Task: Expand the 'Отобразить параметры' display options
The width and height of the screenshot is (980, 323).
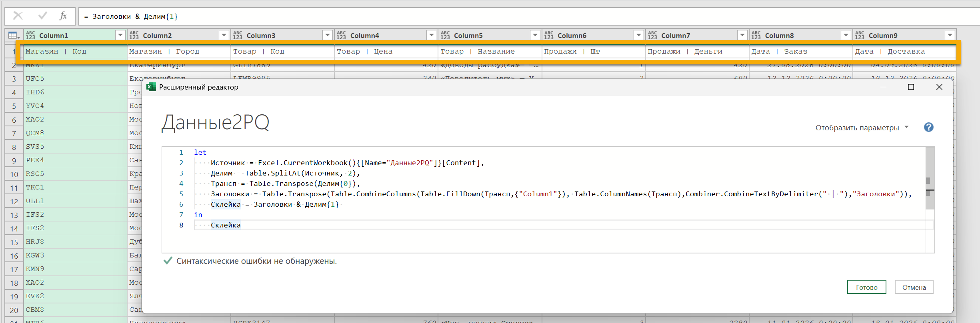Action: pyautogui.click(x=862, y=128)
